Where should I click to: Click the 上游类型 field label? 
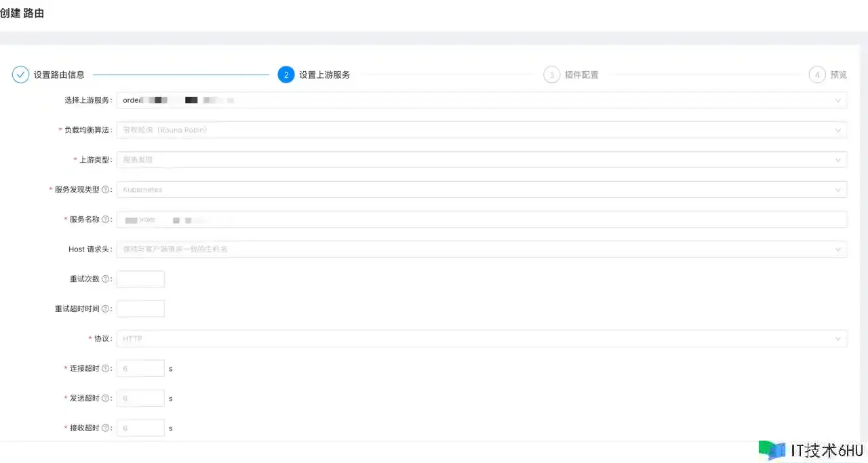pyautogui.click(x=96, y=160)
